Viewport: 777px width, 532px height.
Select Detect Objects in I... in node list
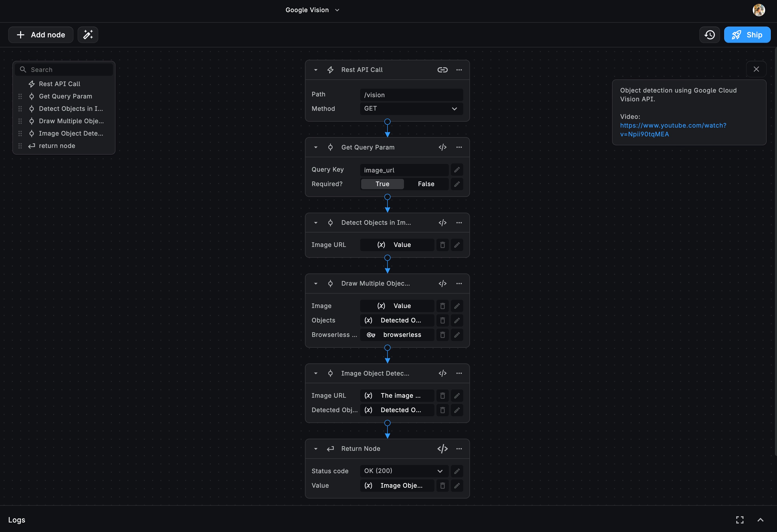pos(64,109)
